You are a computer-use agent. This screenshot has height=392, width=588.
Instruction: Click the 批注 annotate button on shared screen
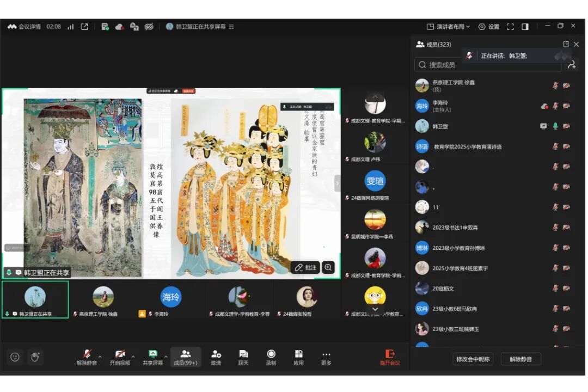[x=305, y=267]
